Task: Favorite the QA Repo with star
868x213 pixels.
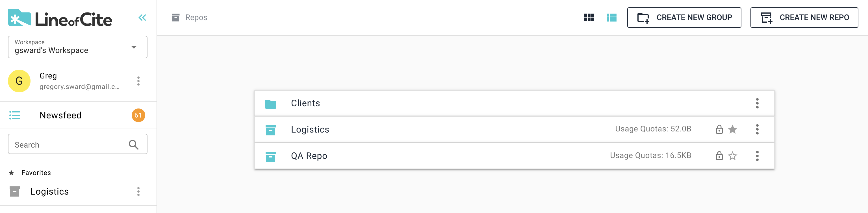Action: tap(733, 156)
